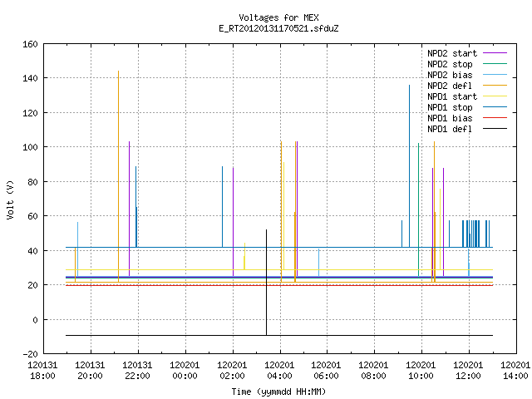The image size is (532, 399).
Task: Pick the light blue NPD2 bias legend line sample
Action: 495,74
